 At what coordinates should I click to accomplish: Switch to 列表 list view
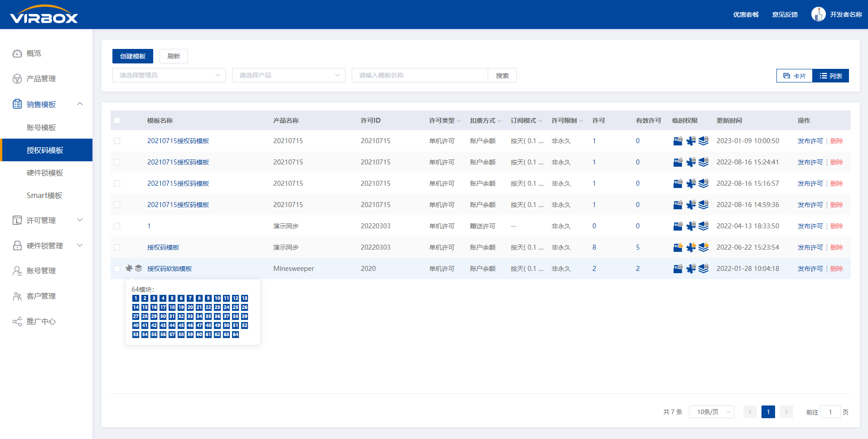tap(831, 76)
